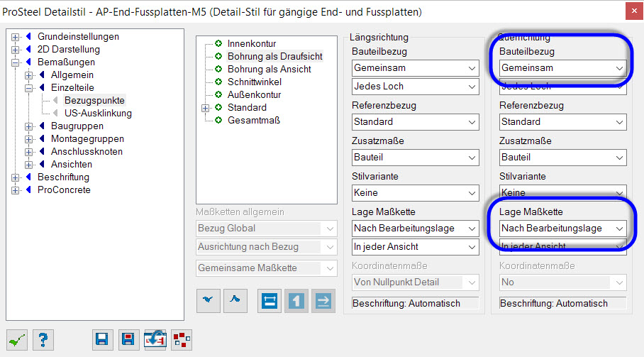Open Längsrichtung Stilvariante Keine dropdown

[415, 192]
